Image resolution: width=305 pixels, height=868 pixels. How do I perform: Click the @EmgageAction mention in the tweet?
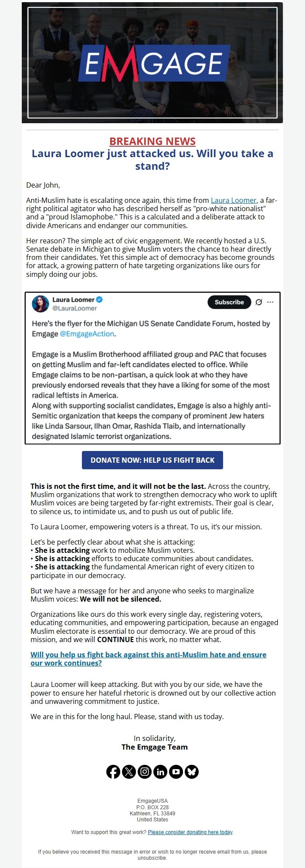(88, 334)
